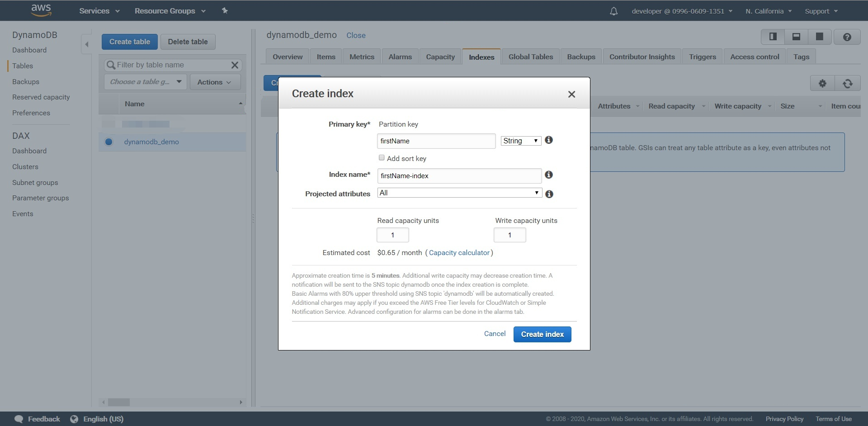Click the Read capacity units field
This screenshot has height=426, width=868.
point(392,235)
